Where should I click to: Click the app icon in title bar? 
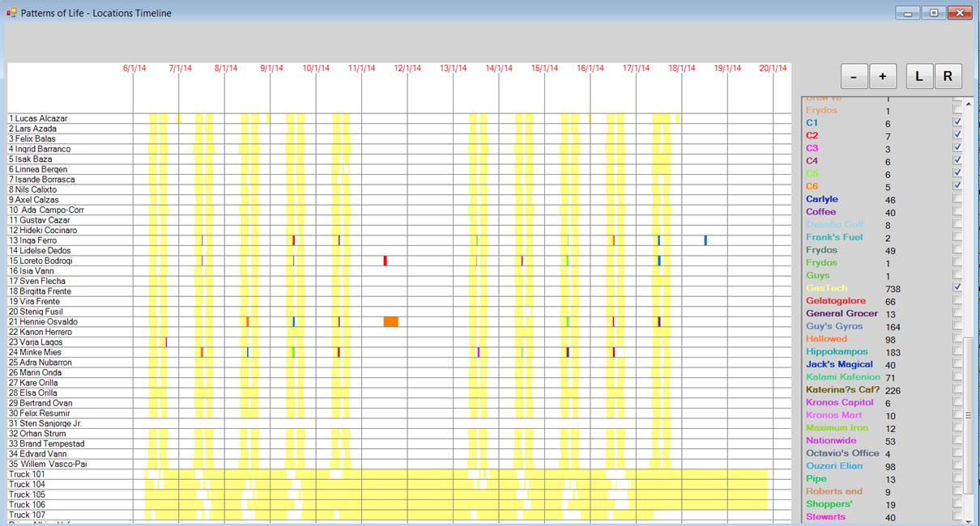tap(11, 13)
